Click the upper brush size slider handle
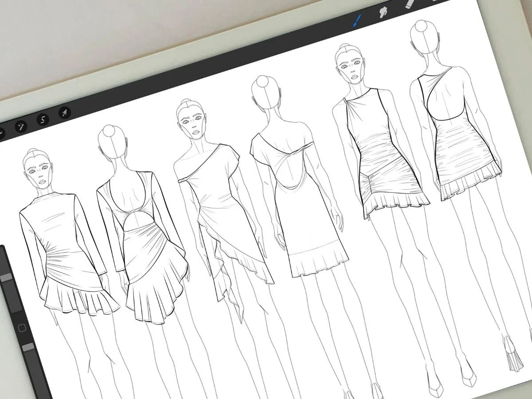The height and width of the screenshot is (399, 532). [x=7, y=278]
